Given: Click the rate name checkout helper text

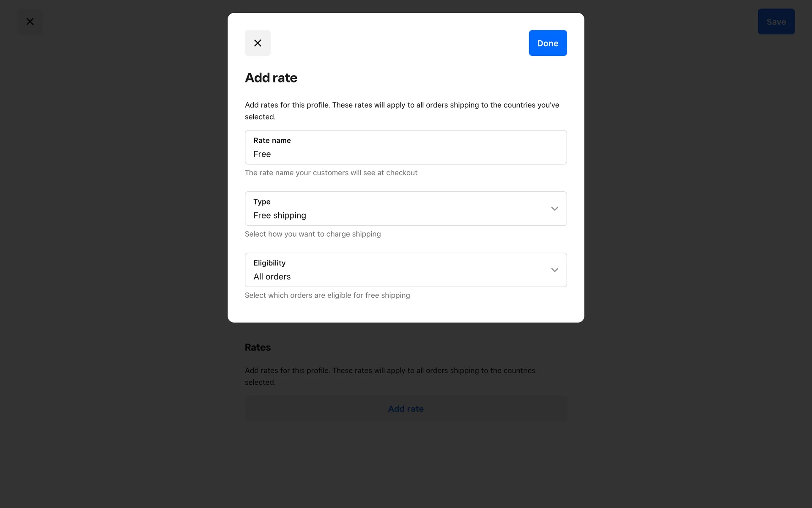Looking at the screenshot, I should click(x=331, y=173).
